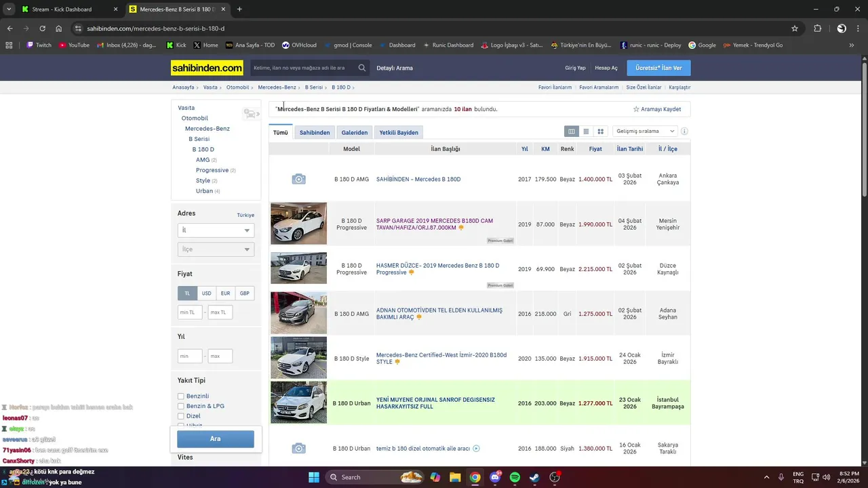Click the video play icon on temiz b 180 listing
The height and width of the screenshot is (488, 868).
[x=476, y=449]
